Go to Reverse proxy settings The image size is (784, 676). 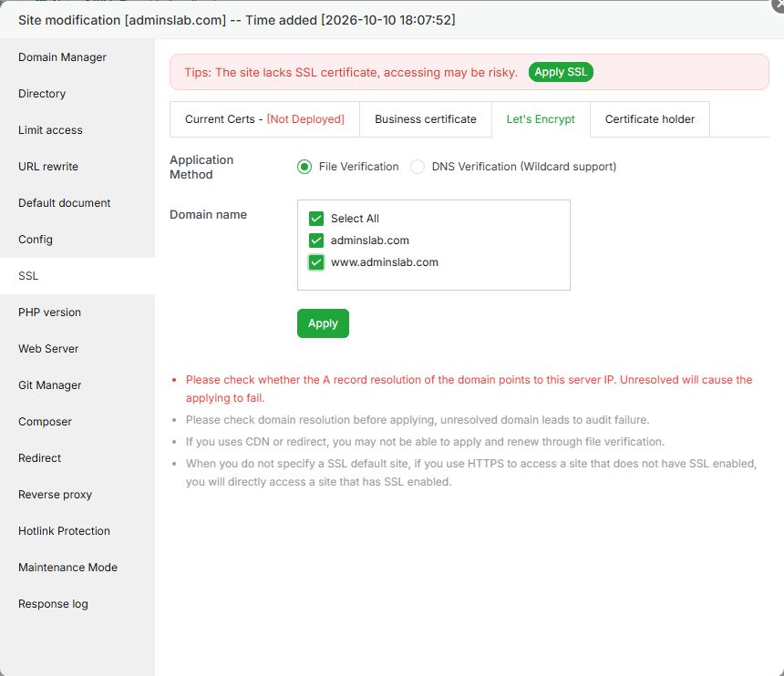pos(77,495)
